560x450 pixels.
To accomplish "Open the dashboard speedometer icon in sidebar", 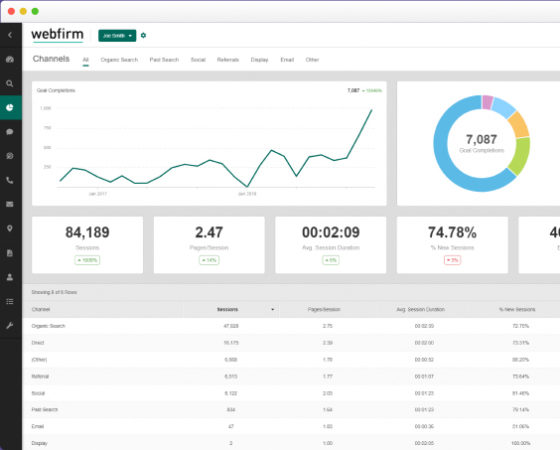I will pos(10,59).
